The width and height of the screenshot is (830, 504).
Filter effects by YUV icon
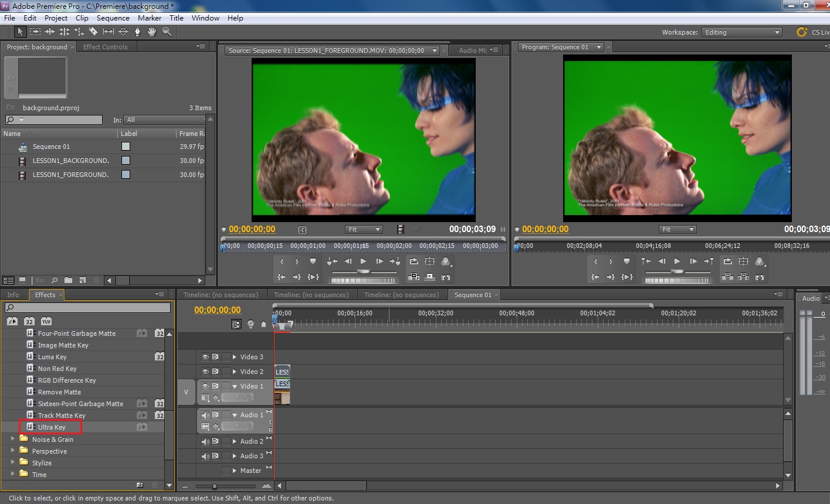(x=46, y=321)
